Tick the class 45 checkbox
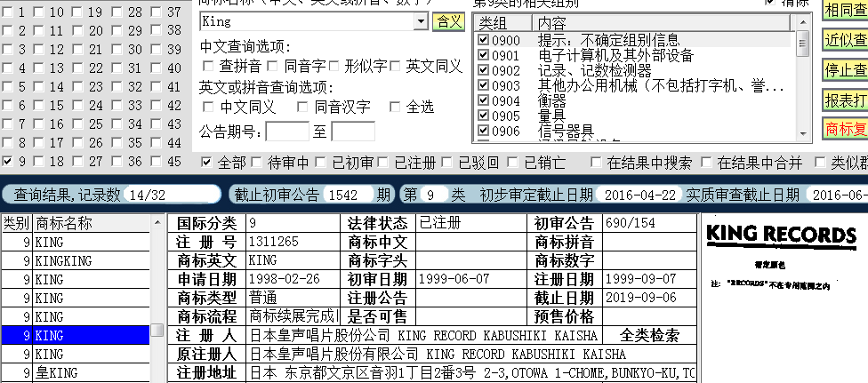Image resolution: width=868 pixels, height=383 pixels. pyautogui.click(x=157, y=162)
